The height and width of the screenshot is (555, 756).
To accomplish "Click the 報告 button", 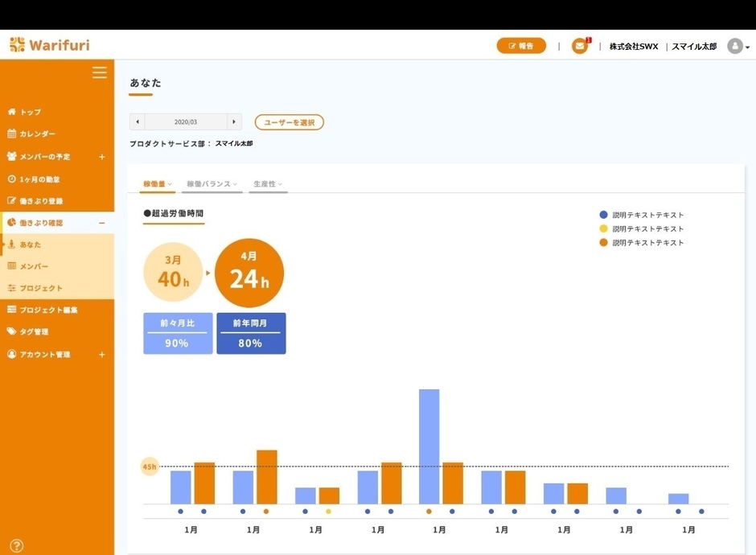I will (521, 46).
